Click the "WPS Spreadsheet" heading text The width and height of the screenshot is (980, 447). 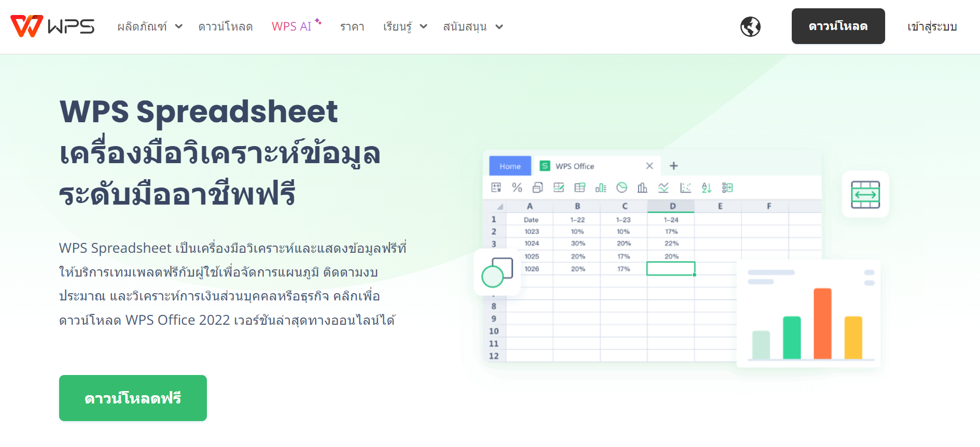199,111
